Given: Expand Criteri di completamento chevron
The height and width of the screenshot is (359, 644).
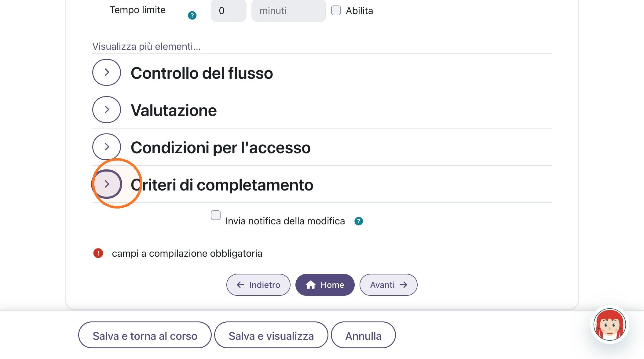Looking at the screenshot, I should click(x=107, y=184).
